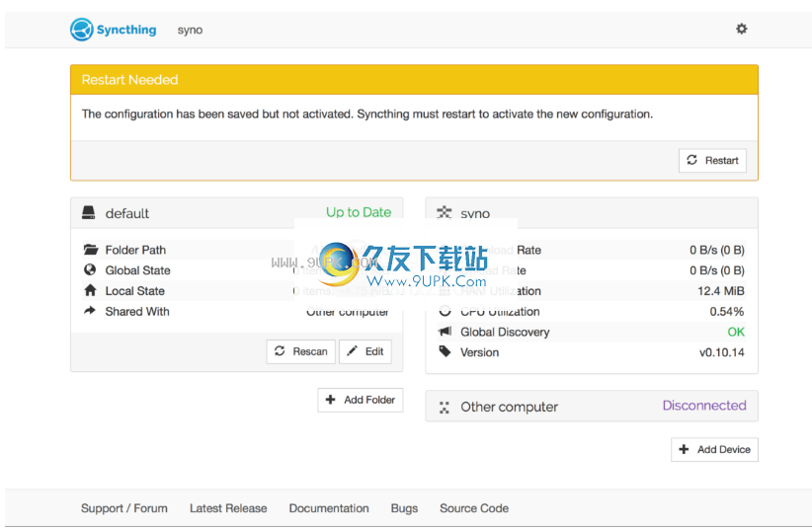812x530 pixels.
Task: Rescan the default folder
Action: (301, 351)
